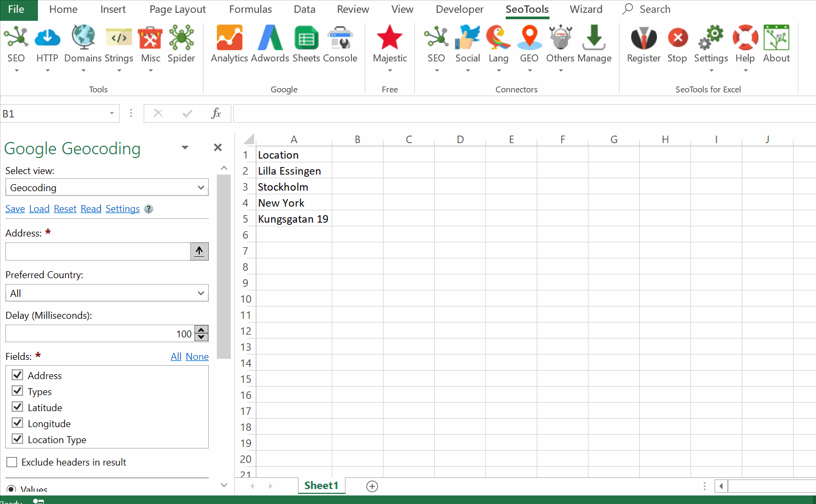
Task: Open Google Sheets connector
Action: click(306, 45)
